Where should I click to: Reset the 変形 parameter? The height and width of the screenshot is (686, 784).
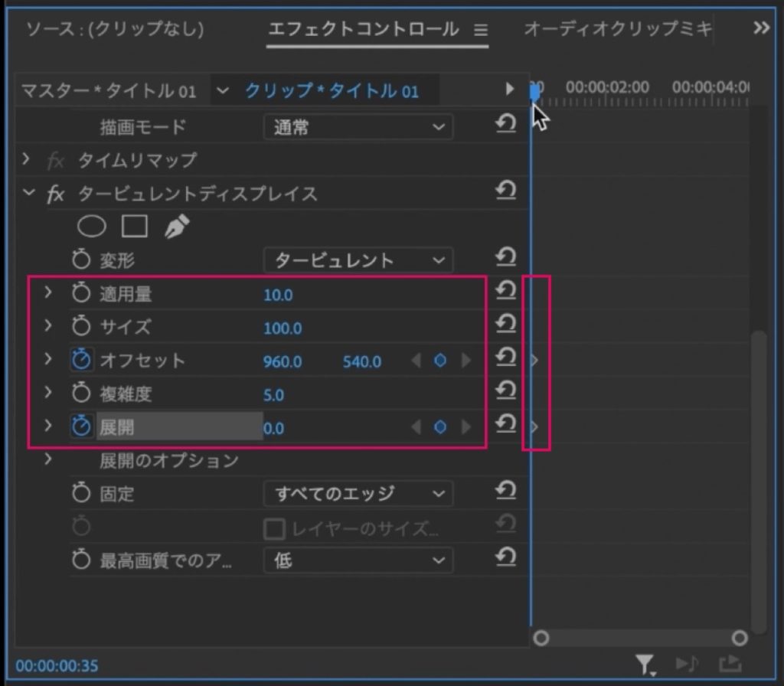coord(505,257)
